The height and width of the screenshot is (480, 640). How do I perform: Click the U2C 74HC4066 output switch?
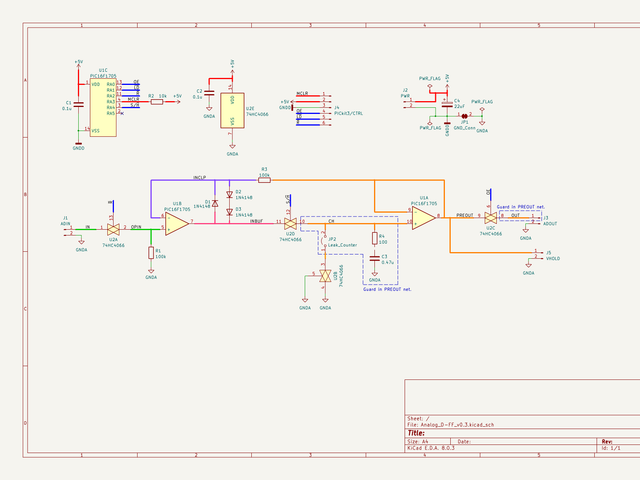[x=490, y=217]
